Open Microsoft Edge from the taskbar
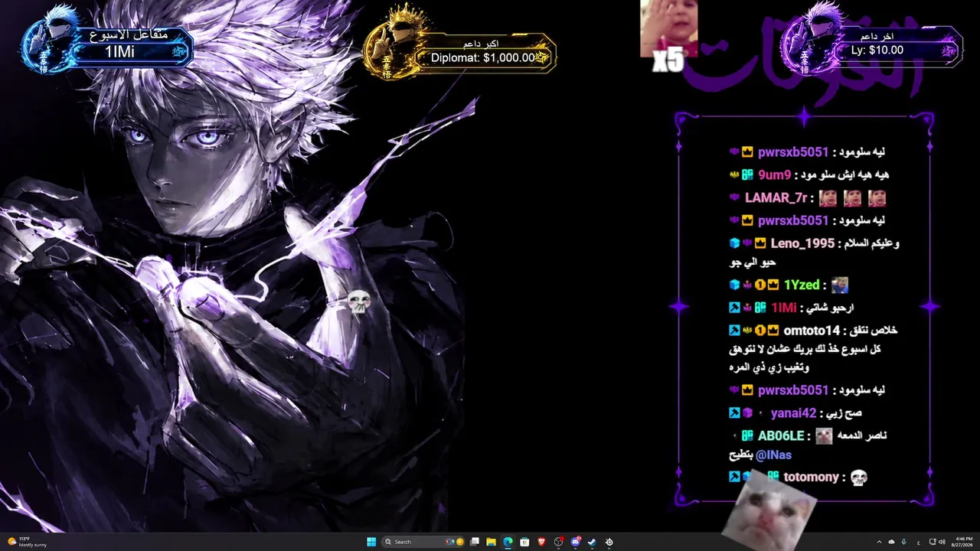The height and width of the screenshot is (551, 980). (508, 542)
